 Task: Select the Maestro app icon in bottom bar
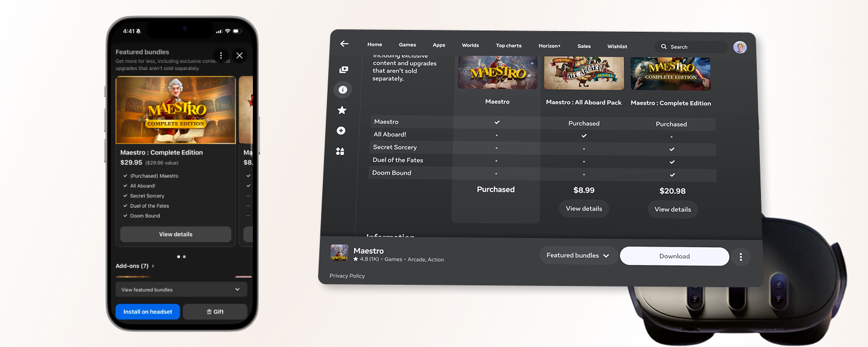[340, 252]
